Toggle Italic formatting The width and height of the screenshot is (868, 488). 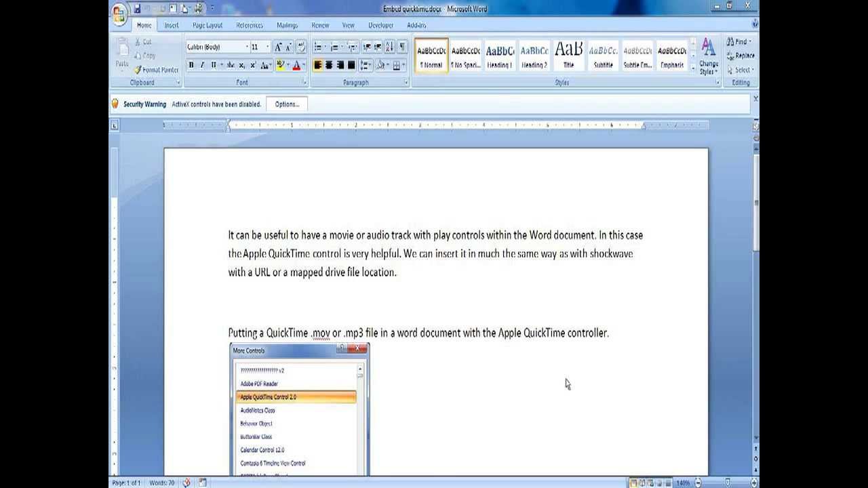point(201,65)
